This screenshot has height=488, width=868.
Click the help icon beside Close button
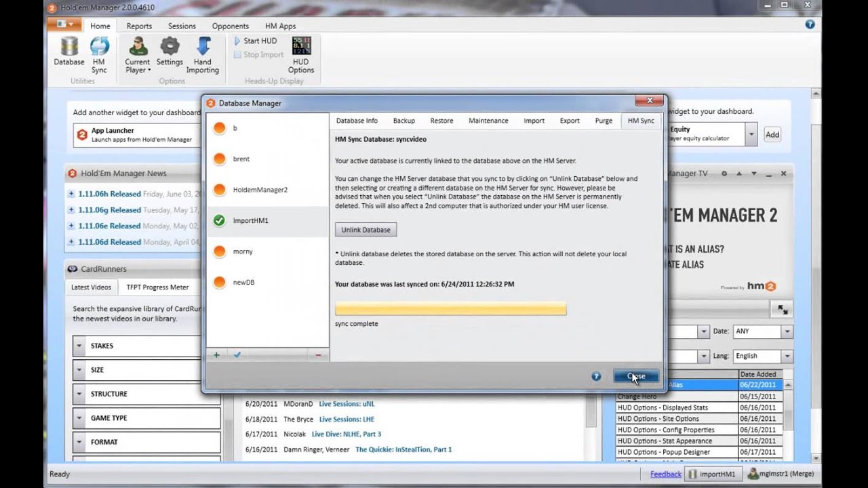(596, 376)
